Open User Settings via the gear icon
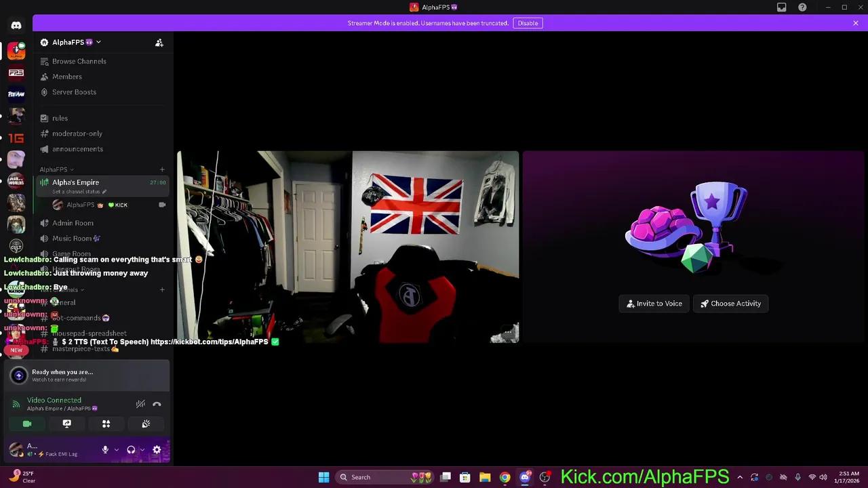This screenshot has width=868, height=488. pos(157,449)
